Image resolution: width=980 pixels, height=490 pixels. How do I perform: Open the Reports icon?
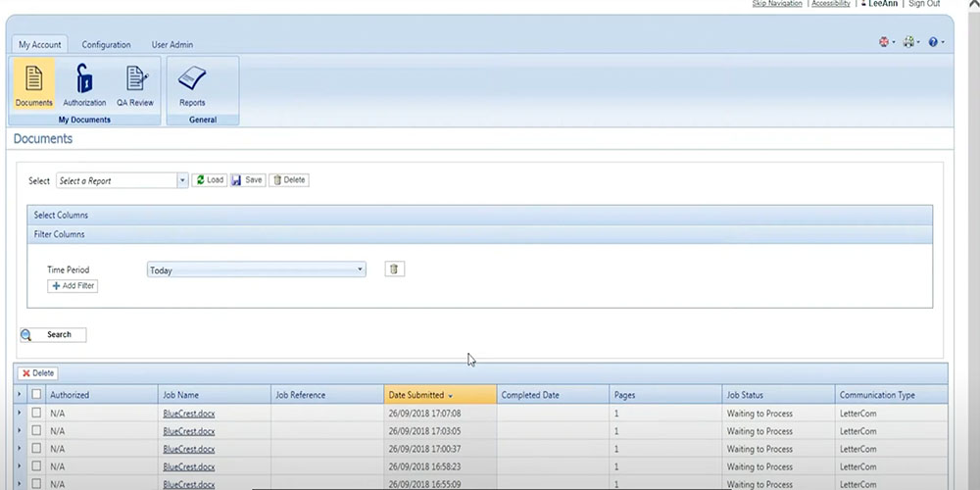coord(192,85)
